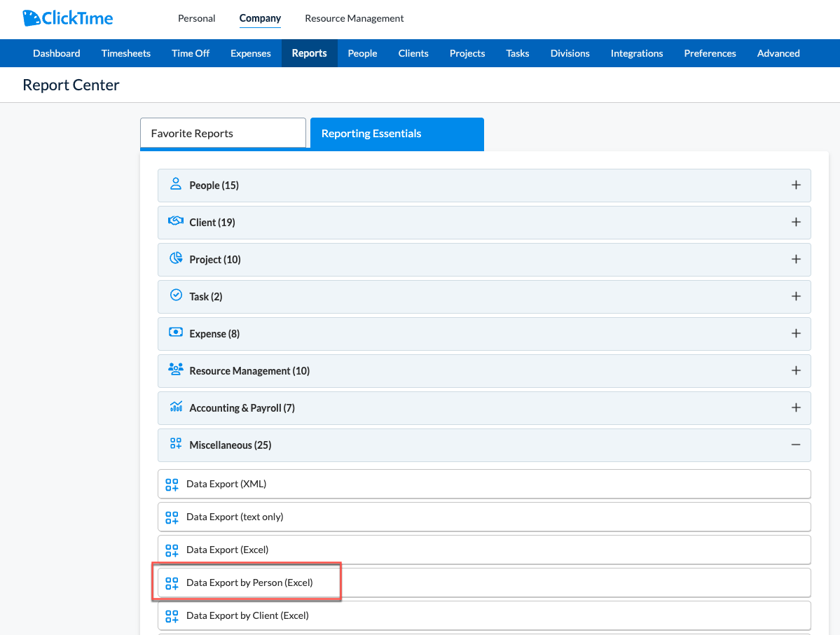
Task: Open Projects in the nav bar
Action: [x=467, y=53]
